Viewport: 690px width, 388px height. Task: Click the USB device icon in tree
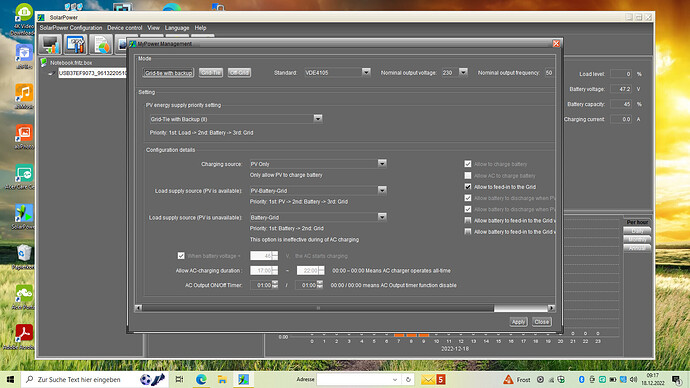tap(52, 73)
